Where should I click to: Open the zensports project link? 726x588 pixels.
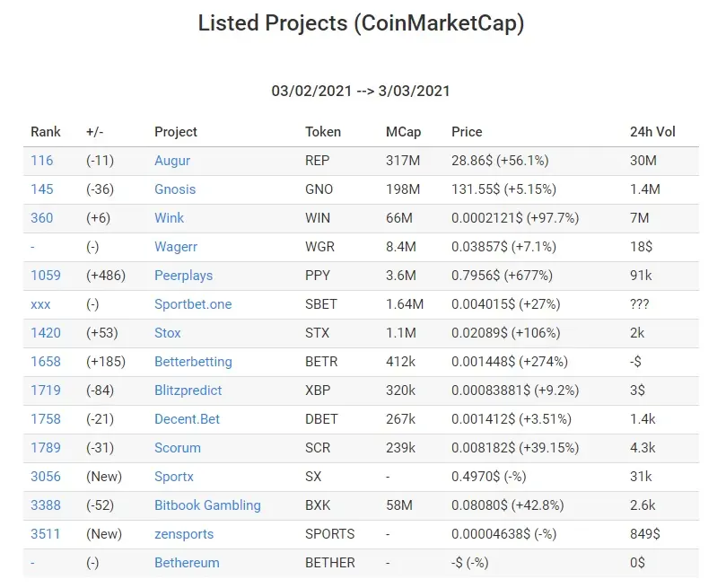click(184, 534)
